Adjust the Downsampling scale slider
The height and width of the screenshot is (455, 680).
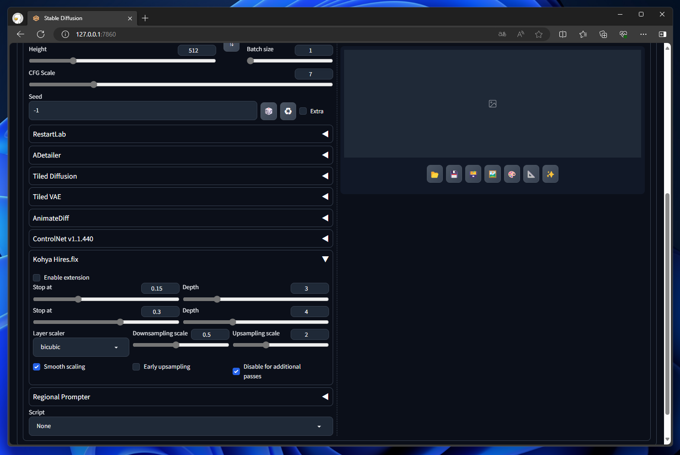point(180,345)
